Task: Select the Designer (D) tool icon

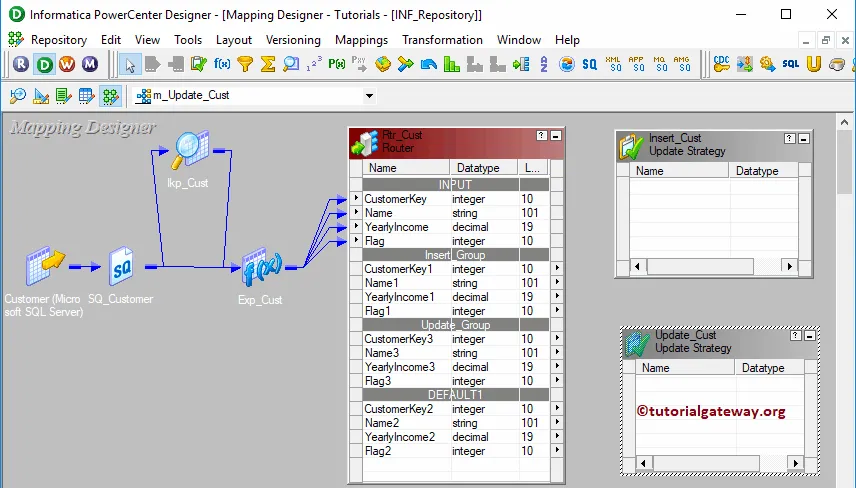Action: [x=44, y=64]
